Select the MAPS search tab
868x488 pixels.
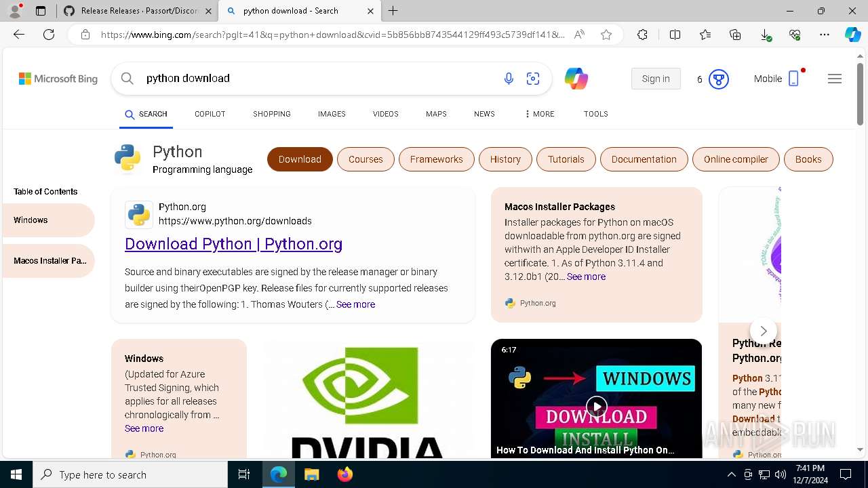(x=436, y=114)
